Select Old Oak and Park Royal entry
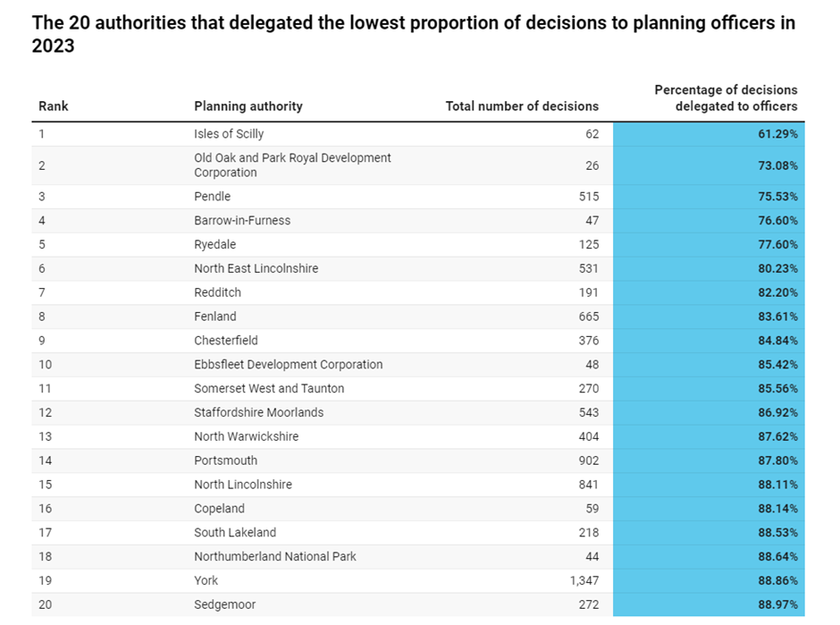 [x=292, y=165]
